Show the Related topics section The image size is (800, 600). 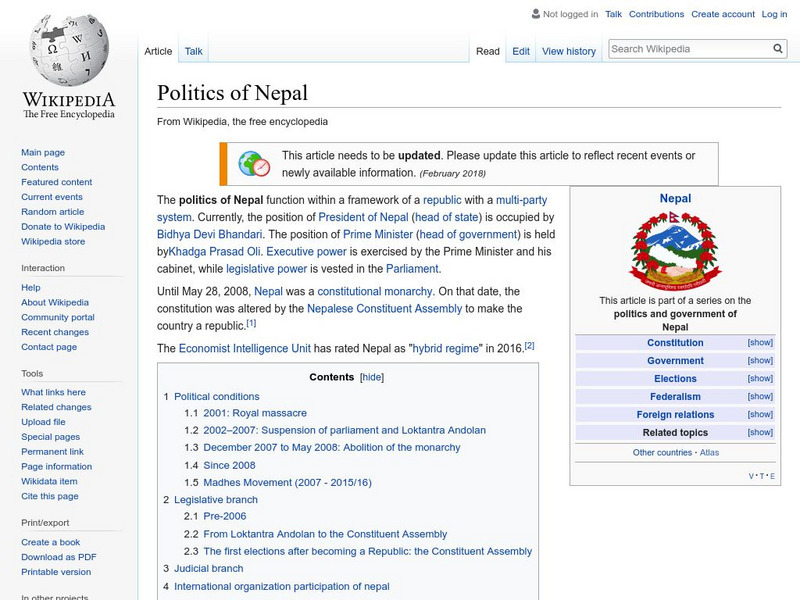(760, 432)
